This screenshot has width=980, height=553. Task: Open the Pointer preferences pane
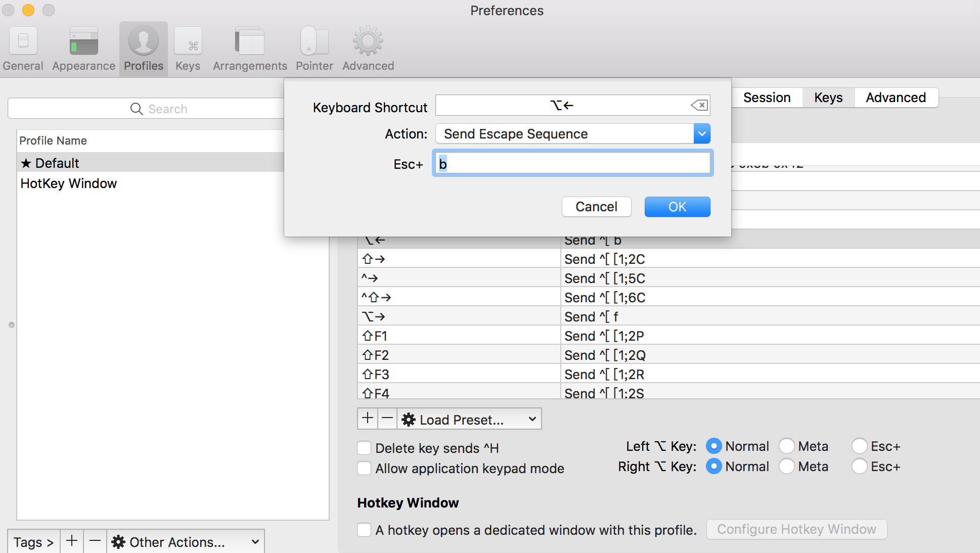[314, 49]
